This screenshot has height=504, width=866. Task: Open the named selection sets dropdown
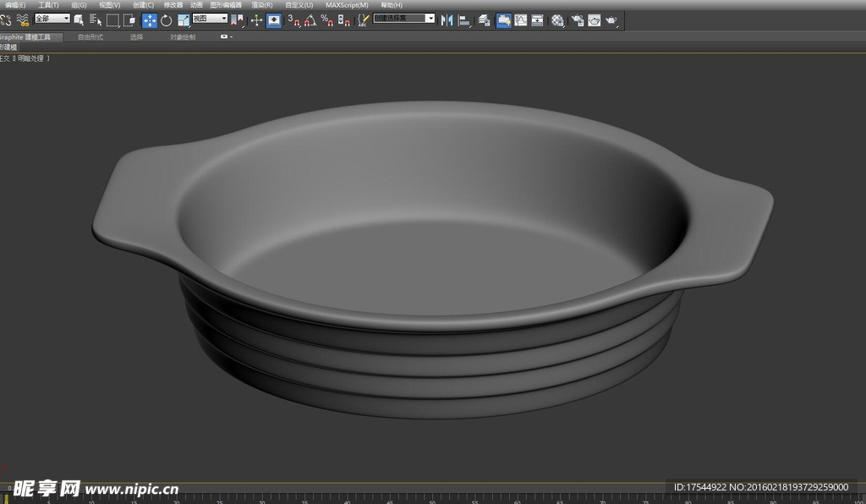[405, 19]
